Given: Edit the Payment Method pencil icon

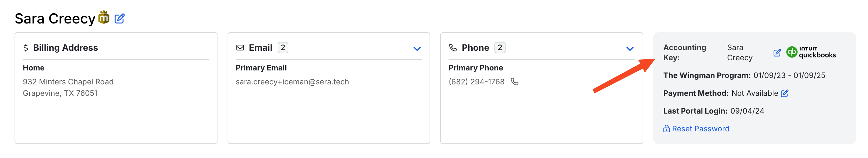Looking at the screenshot, I should (x=784, y=93).
